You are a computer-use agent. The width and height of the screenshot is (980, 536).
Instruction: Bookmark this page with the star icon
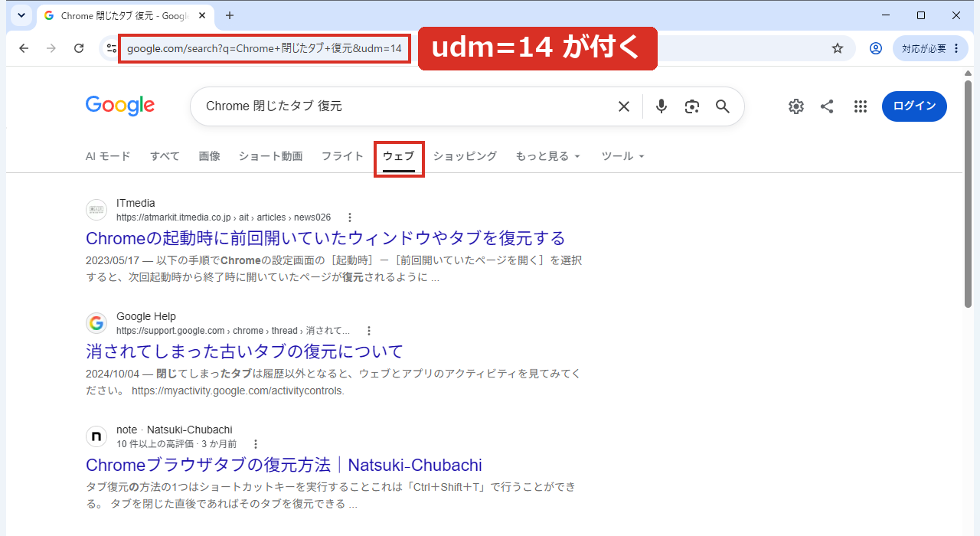[838, 48]
